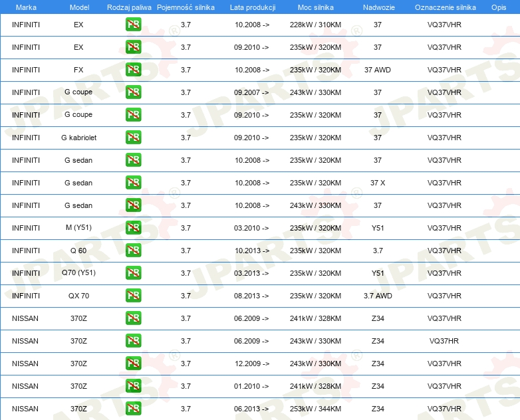Click 3.7 body cell in Q 60 row

pos(378,251)
